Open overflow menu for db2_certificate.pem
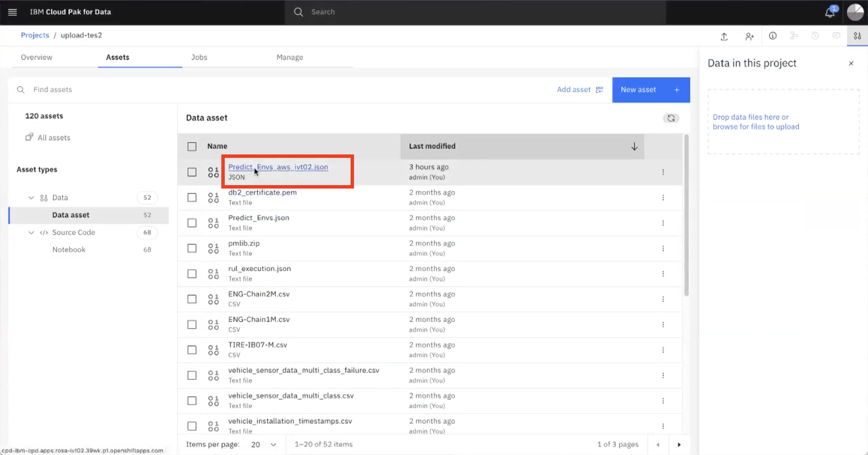The image size is (868, 455). pos(663,198)
